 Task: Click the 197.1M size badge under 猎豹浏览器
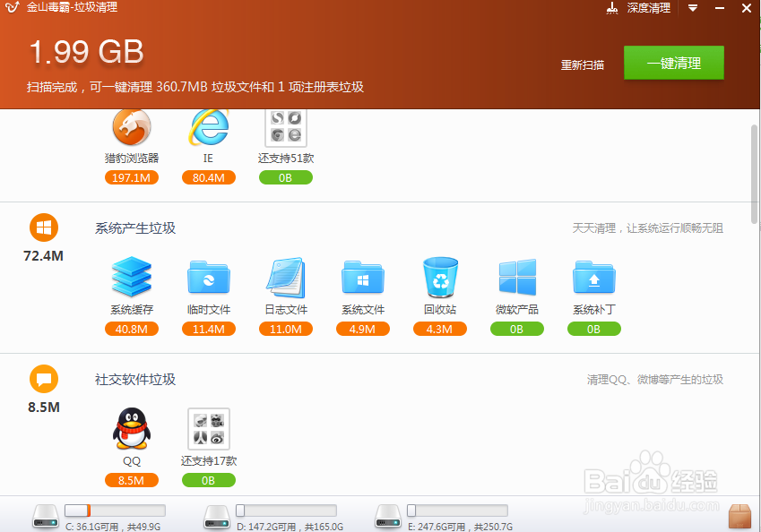[x=132, y=177]
